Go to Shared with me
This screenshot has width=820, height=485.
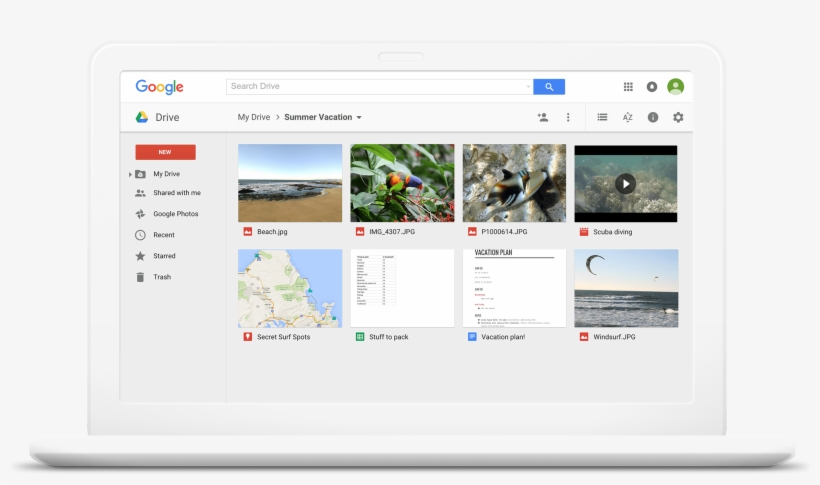pyautogui.click(x=176, y=193)
